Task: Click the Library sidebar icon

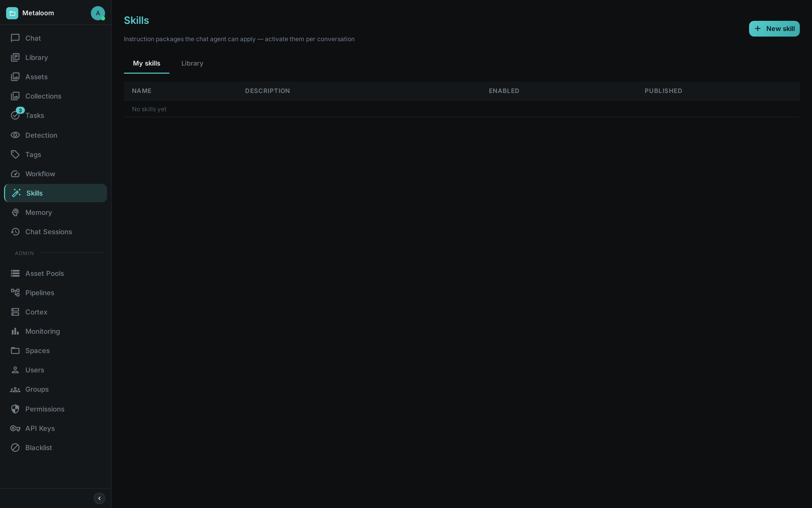Action: coord(15,57)
